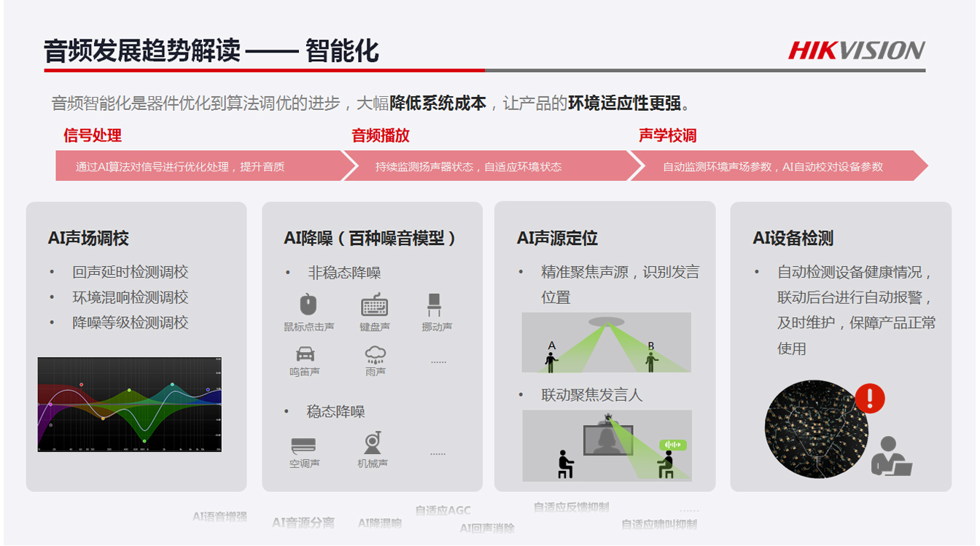This screenshot has width=980, height=546.
Task: Select the keyboard sound icon
Action: coord(374,305)
